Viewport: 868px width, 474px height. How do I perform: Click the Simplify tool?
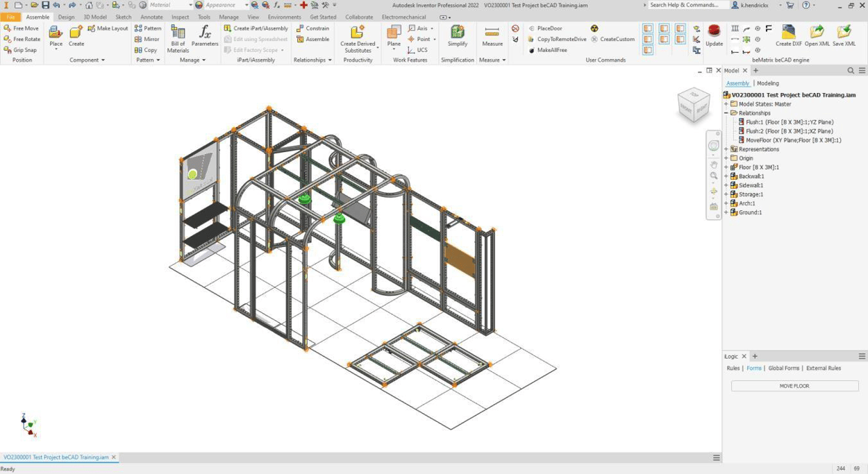pos(457,36)
